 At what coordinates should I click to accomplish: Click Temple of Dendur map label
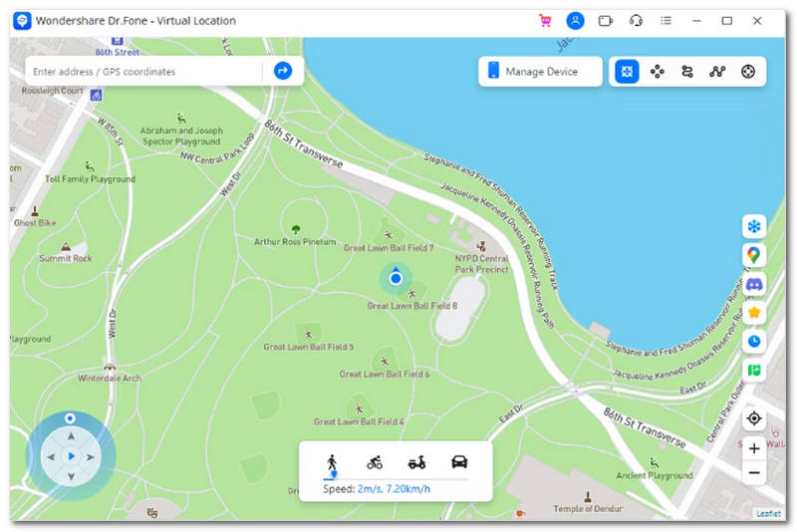pyautogui.click(x=588, y=509)
